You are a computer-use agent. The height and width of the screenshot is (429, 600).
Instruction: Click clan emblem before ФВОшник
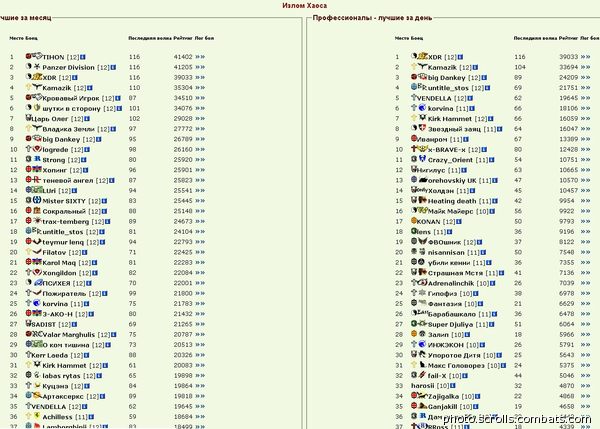point(422,241)
